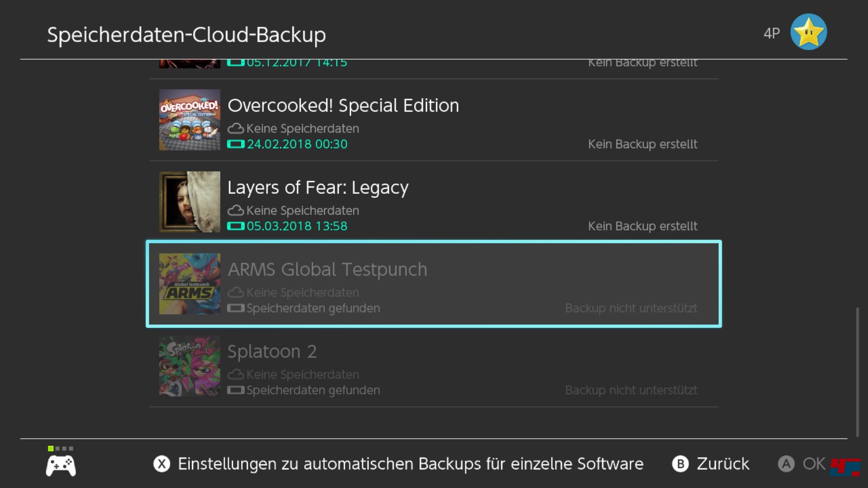Click the star user profile icon

tap(808, 32)
